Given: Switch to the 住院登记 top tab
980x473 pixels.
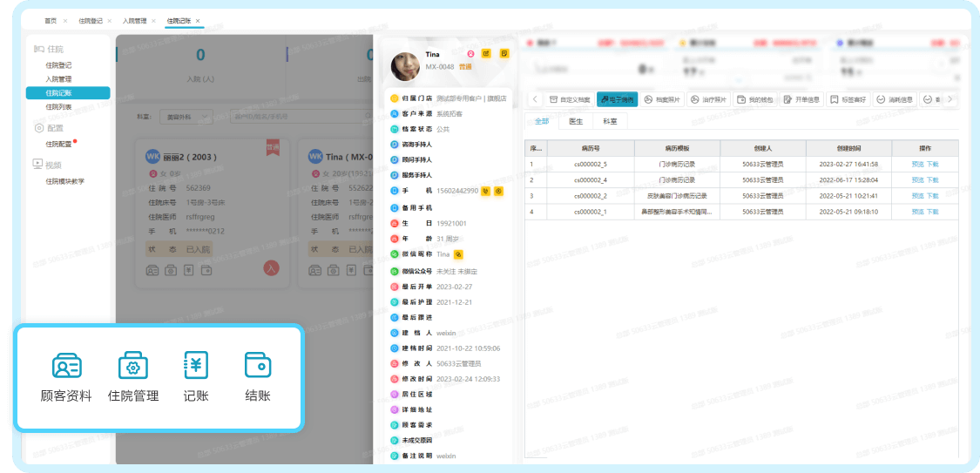Looking at the screenshot, I should (91, 21).
